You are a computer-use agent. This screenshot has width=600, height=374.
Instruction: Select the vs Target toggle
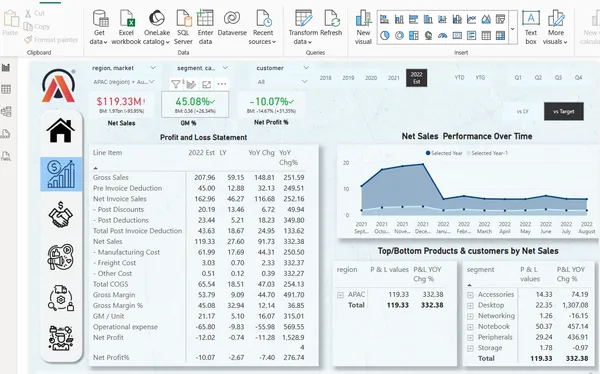[564, 111]
